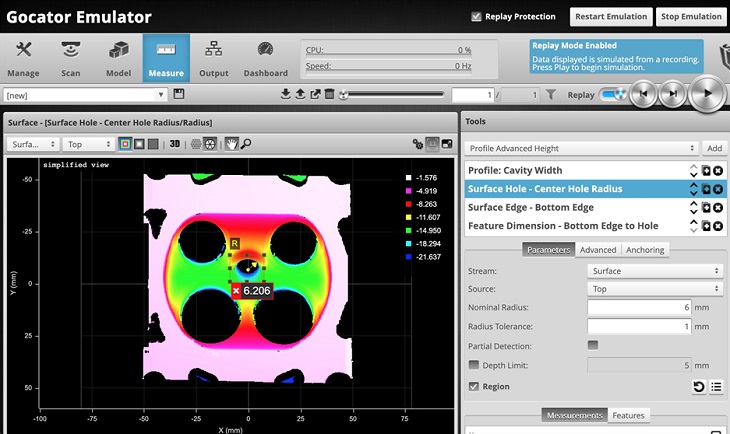Image resolution: width=730 pixels, height=434 pixels.
Task: Click the download recording icon
Action: 285,94
